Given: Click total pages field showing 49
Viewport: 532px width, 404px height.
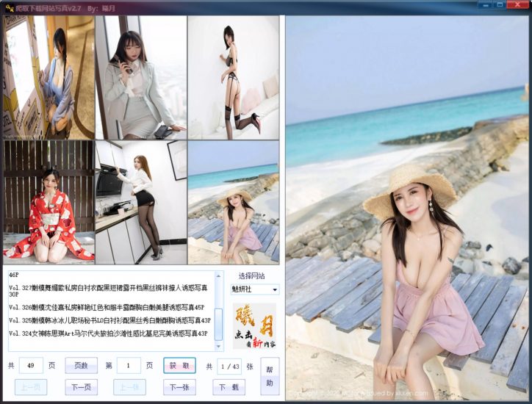Looking at the screenshot, I should 31,366.
